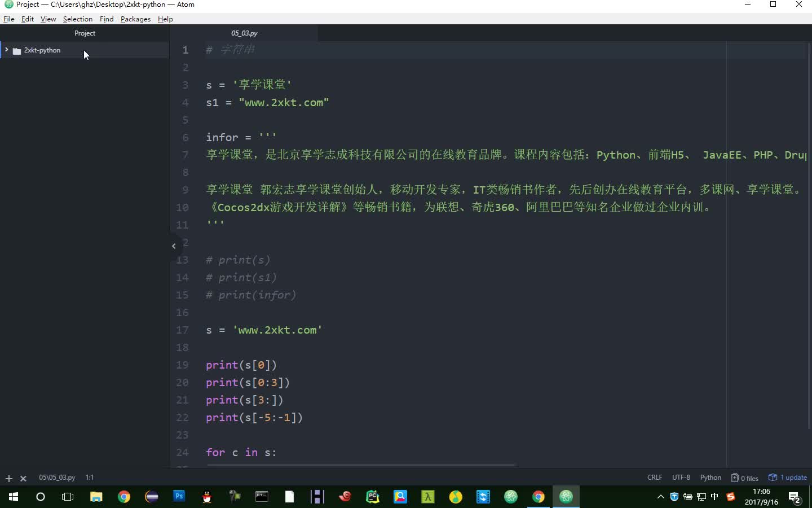Select the 05_03.py tab

click(x=244, y=33)
